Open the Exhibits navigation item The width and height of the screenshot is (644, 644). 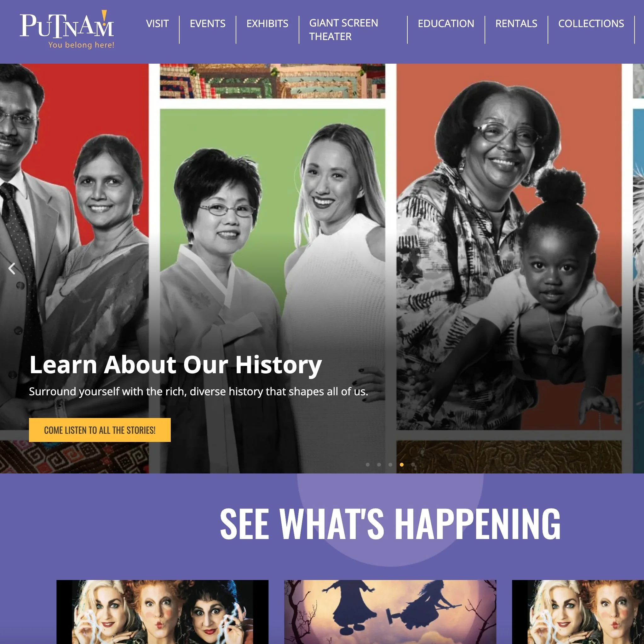point(267,24)
